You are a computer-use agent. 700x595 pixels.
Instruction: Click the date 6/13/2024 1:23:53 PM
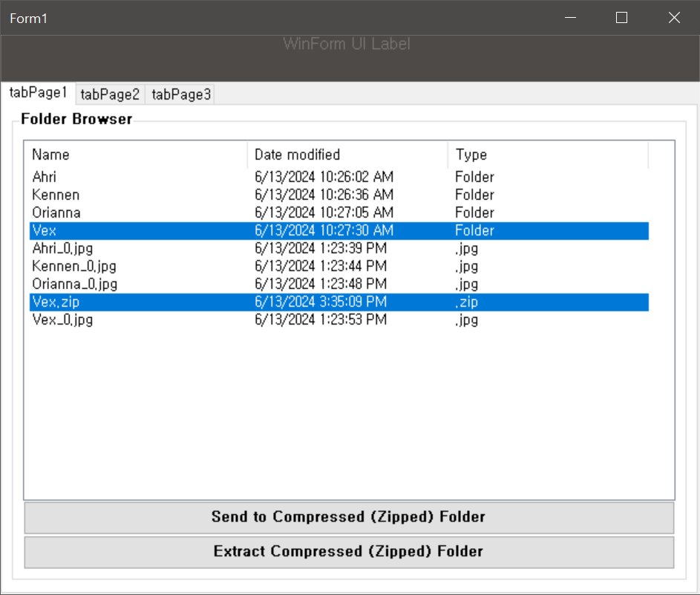coord(321,320)
